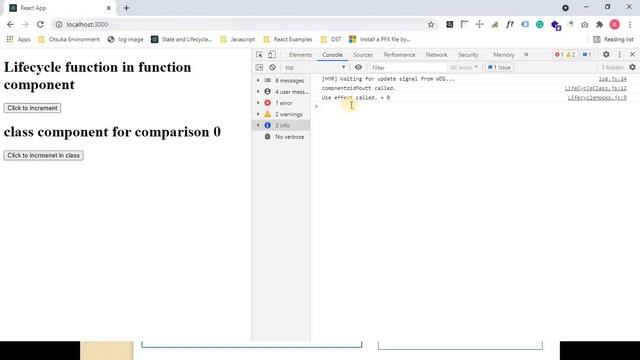Open the Chrome profile avatar
This screenshot has width=640, height=360.
coord(615,24)
